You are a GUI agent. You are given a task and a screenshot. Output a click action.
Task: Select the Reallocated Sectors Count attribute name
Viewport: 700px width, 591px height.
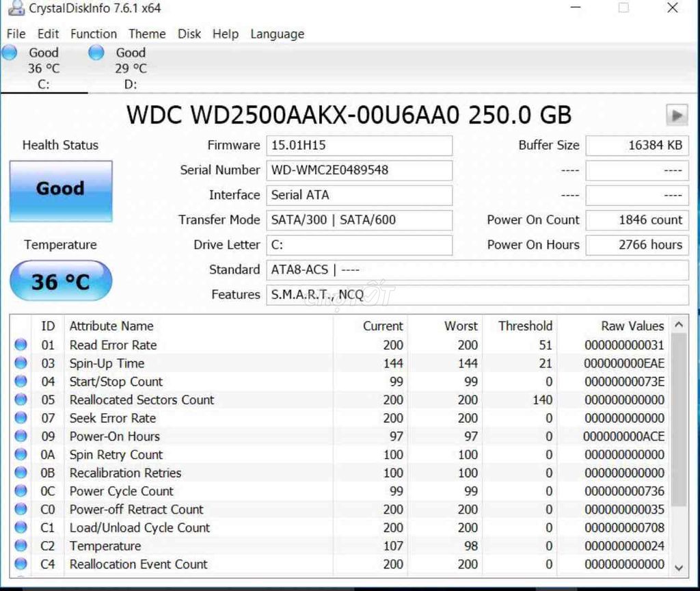[x=142, y=399]
